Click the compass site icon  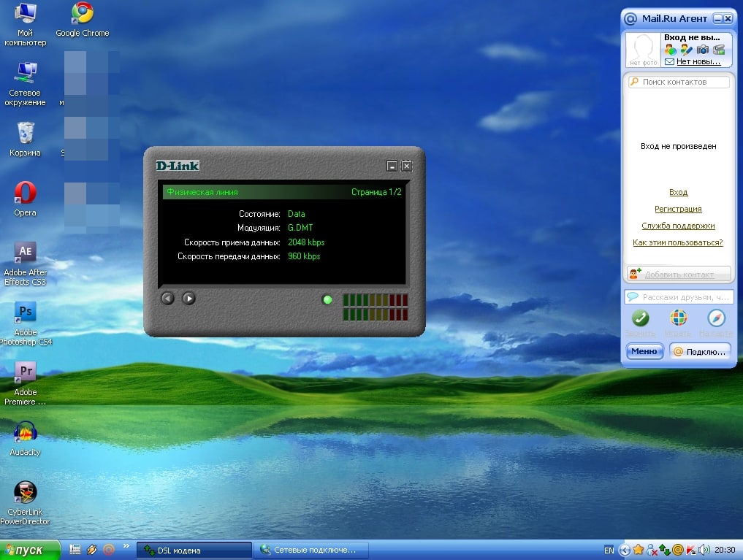coord(717,318)
